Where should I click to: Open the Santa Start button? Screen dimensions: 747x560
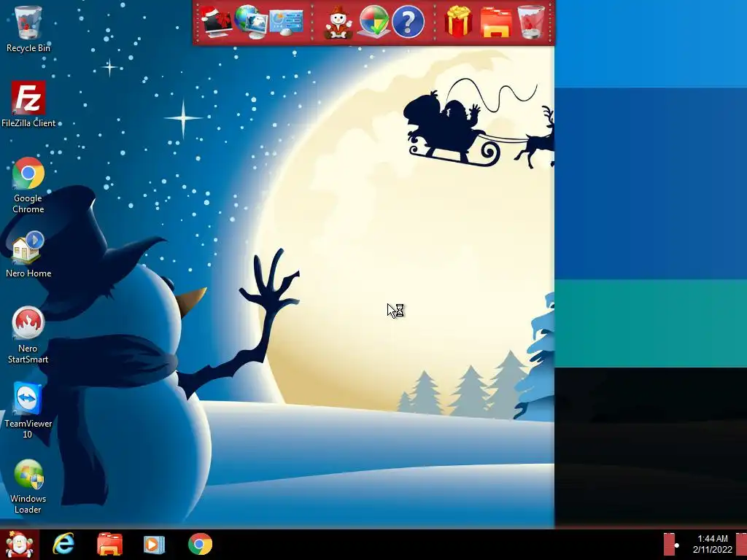coord(19,544)
